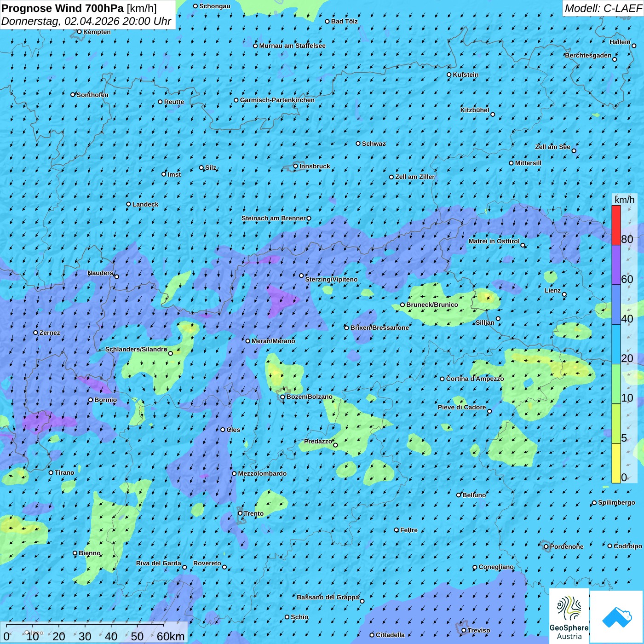
Task: Click the Garmisch-Partenkirchen label
Action: click(x=277, y=100)
